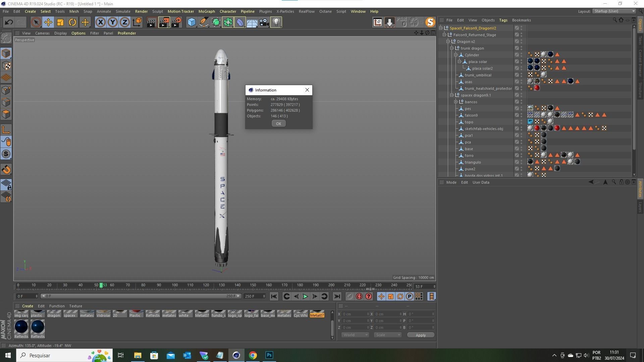Toggle layer checkbox for trunk dragon
Image resolution: width=644 pixels, height=362 pixels.
[517, 48]
